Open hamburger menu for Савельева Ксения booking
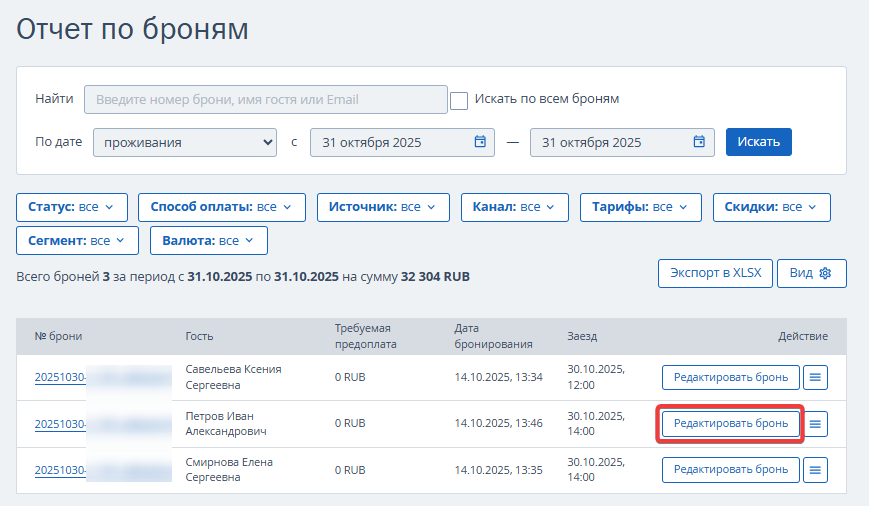Viewport: 869px width, 506px height. tap(815, 377)
